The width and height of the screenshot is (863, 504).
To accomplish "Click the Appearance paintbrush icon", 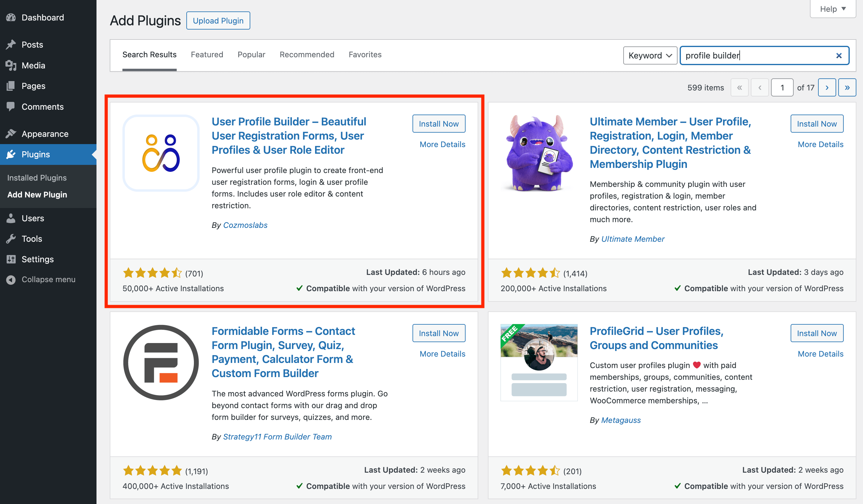I will (x=11, y=134).
